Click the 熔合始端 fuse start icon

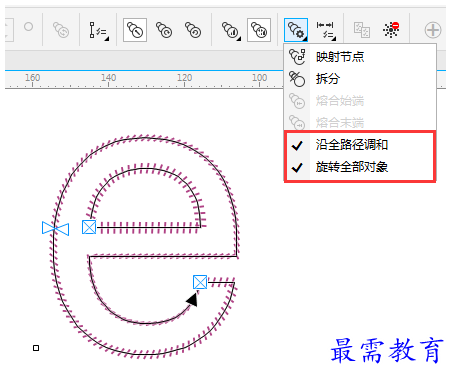297,101
